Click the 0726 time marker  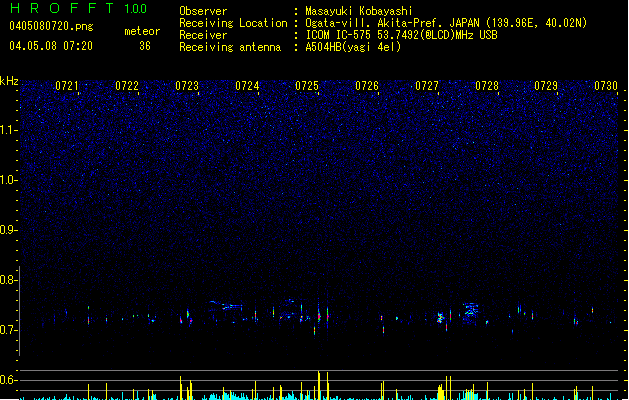[367, 86]
